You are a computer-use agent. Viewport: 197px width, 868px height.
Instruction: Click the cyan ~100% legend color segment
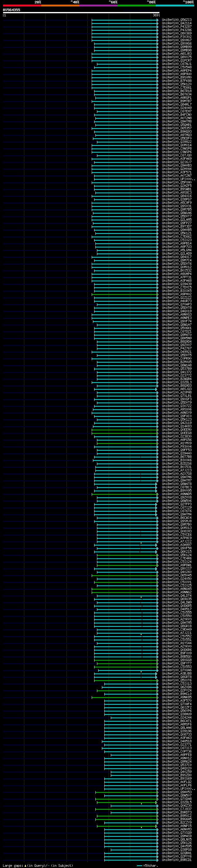click(x=175, y=6)
